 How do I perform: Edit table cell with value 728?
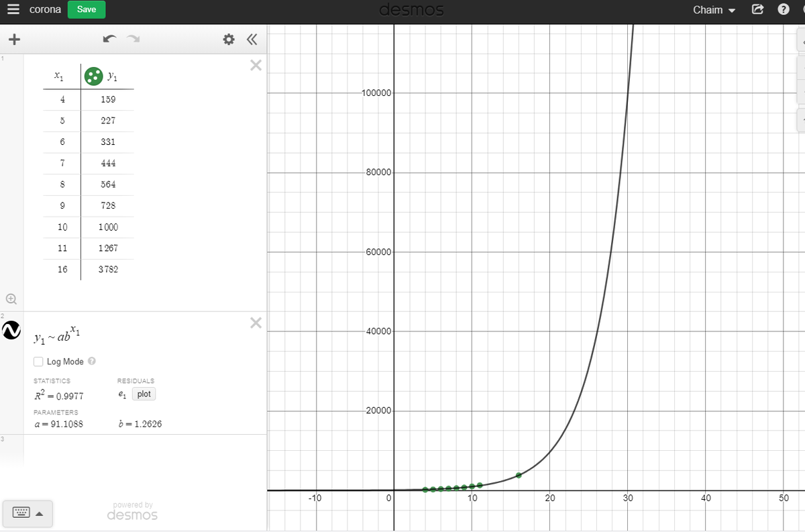click(107, 206)
